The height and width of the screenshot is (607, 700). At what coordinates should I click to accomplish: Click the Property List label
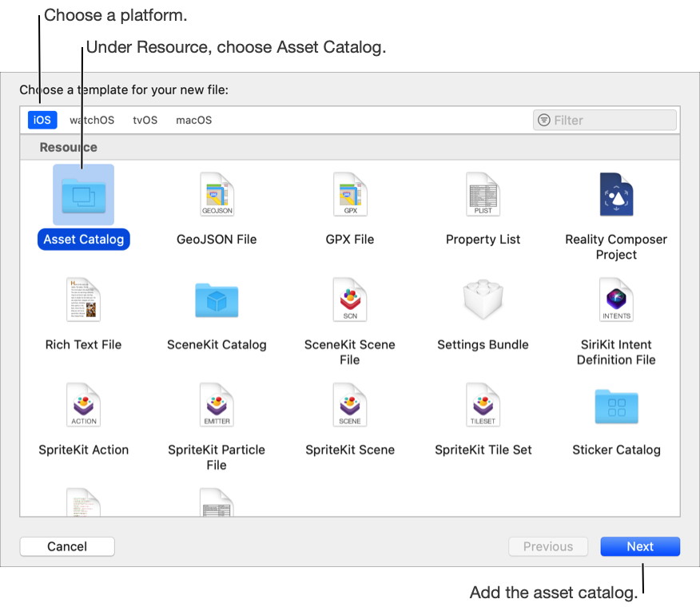pos(483,240)
